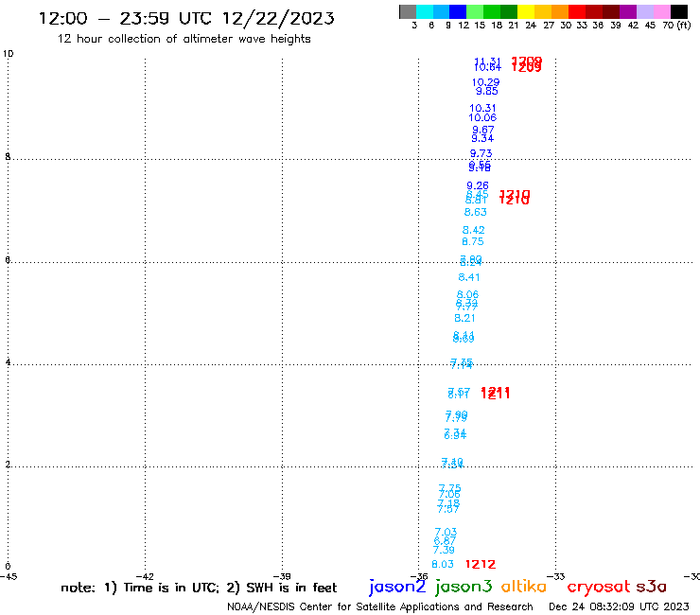Click the 'Dec 24 08:32:09 UTC 2023' timestamp
This screenshot has width=700, height=615.
(x=619, y=606)
